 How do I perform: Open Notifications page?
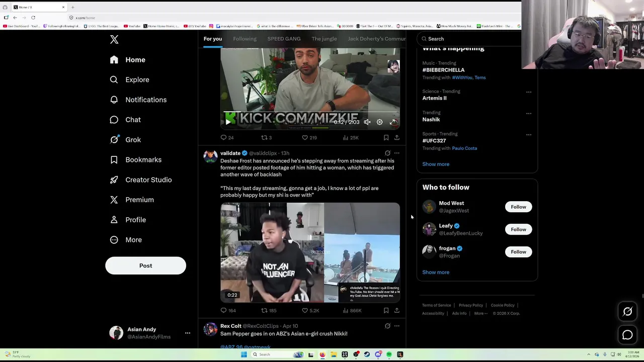point(138,100)
